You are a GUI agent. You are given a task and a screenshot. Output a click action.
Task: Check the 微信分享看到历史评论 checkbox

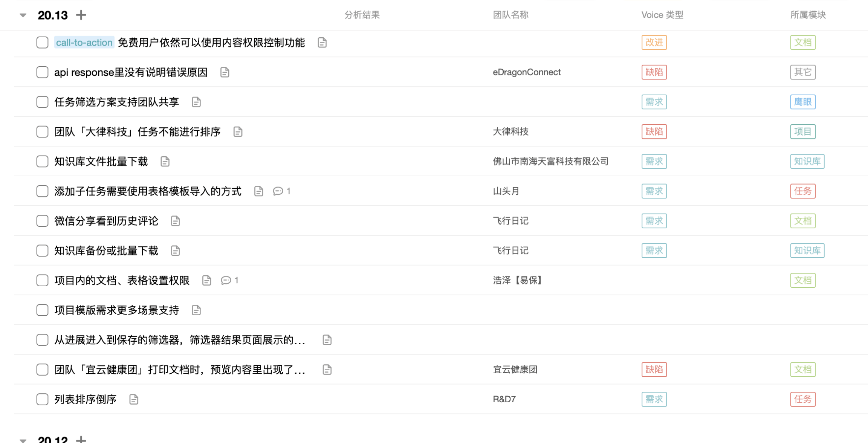click(x=43, y=221)
